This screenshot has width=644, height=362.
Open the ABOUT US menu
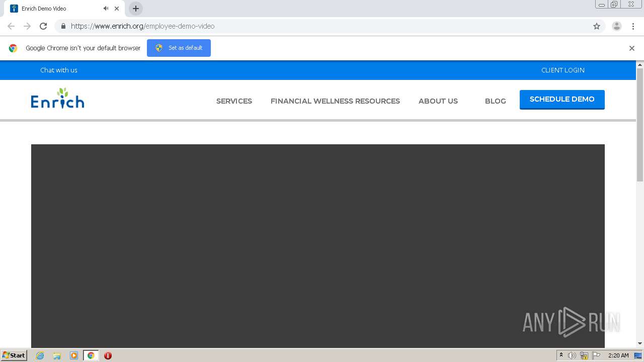pyautogui.click(x=438, y=101)
